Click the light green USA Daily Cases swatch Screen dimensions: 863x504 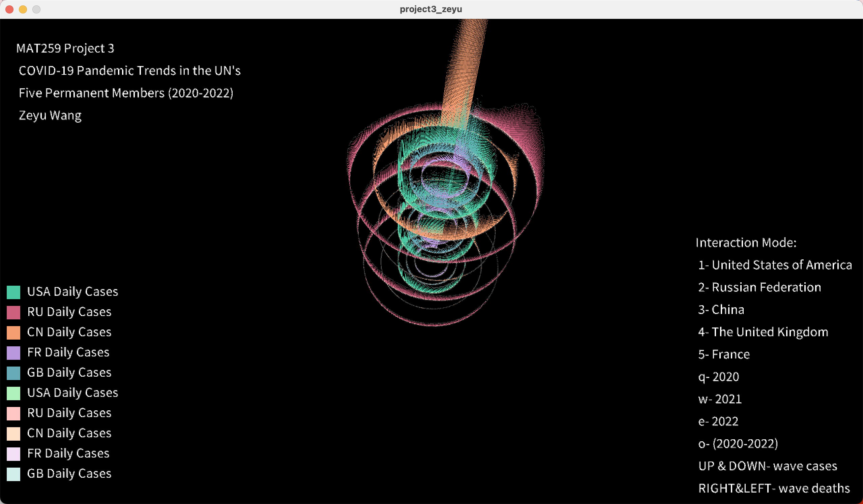click(13, 393)
